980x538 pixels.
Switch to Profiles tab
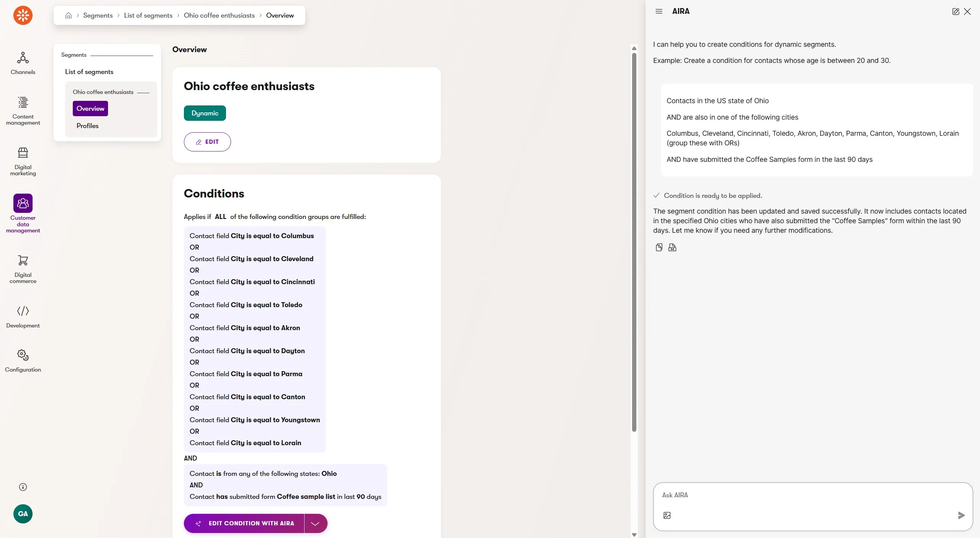pos(87,126)
